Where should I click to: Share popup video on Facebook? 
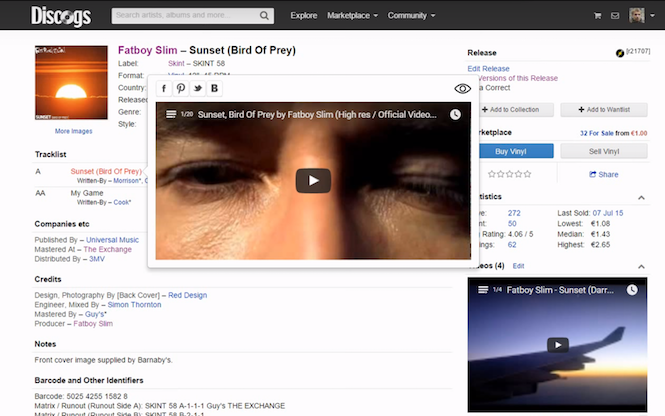(x=164, y=88)
